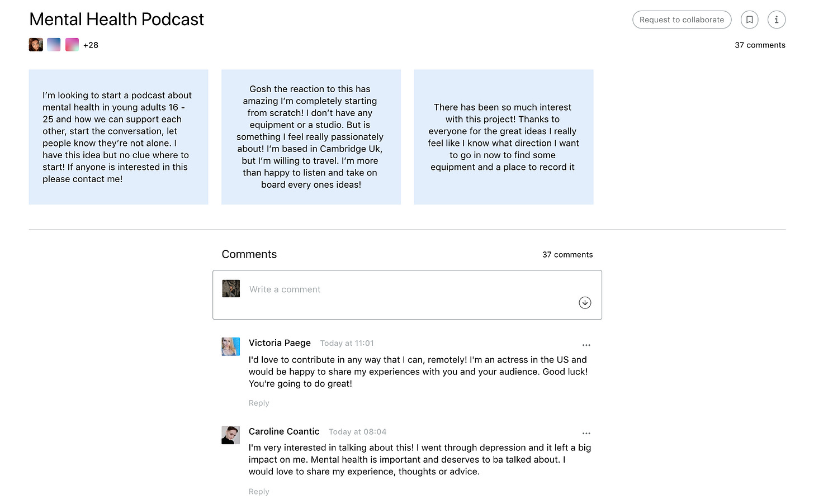Click the bookmark icon to save project
Screen dimensions: 814x504
coord(749,20)
